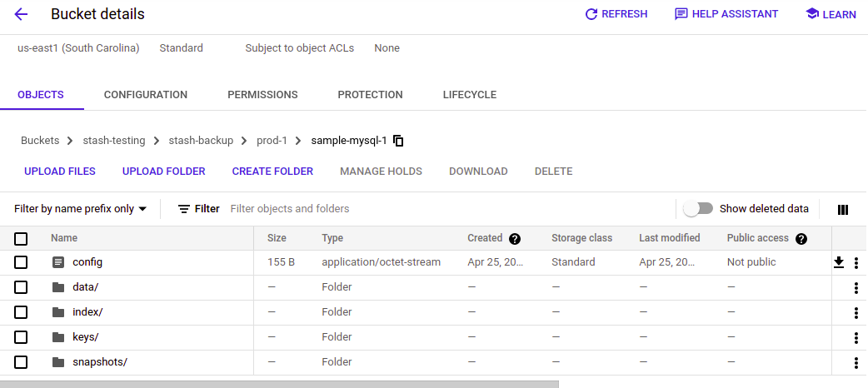Viewport: 868px width, 388px height.
Task: Open the more actions menu for the config row
Action: click(856, 263)
